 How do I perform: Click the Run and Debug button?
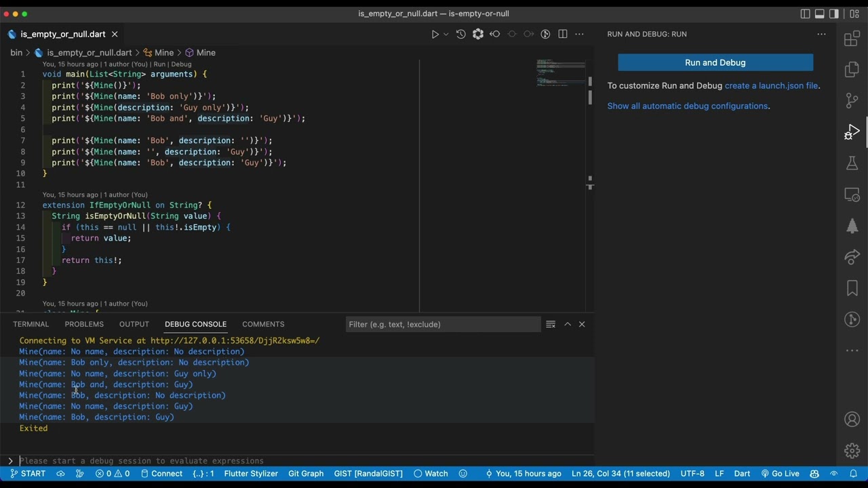[x=715, y=62]
